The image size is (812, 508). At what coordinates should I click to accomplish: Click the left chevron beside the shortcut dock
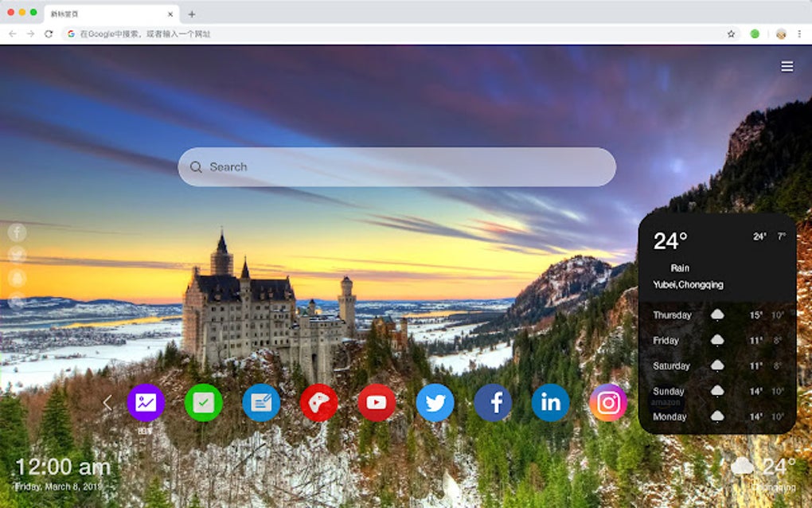(107, 403)
